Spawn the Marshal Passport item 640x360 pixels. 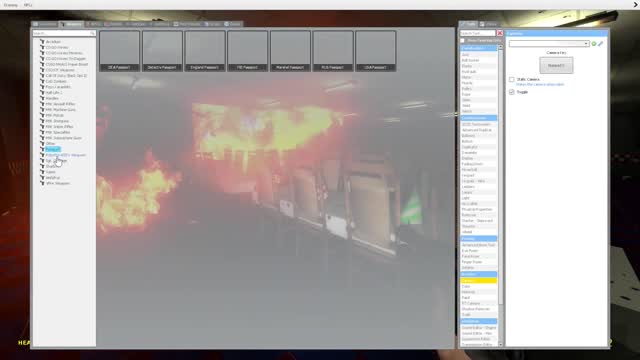tap(290, 51)
